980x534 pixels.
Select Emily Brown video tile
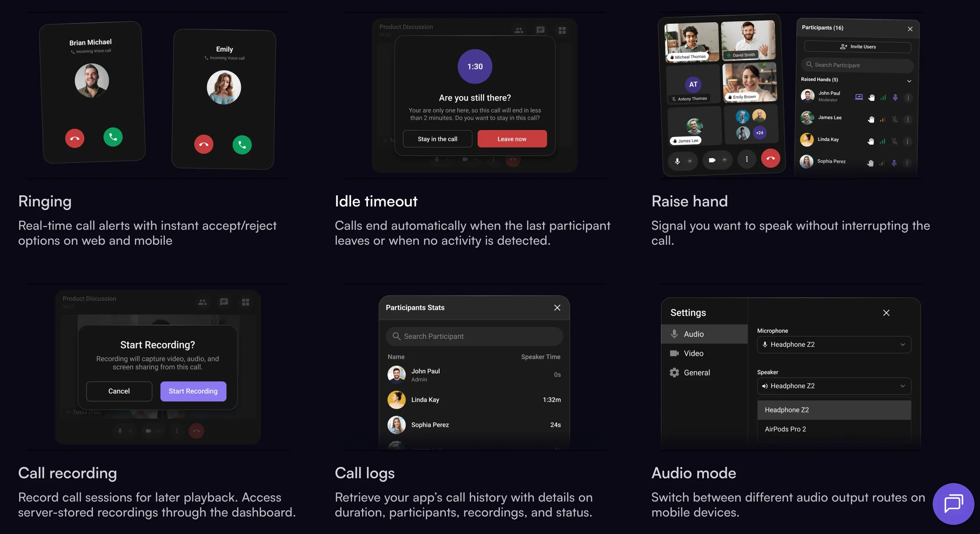[750, 82]
